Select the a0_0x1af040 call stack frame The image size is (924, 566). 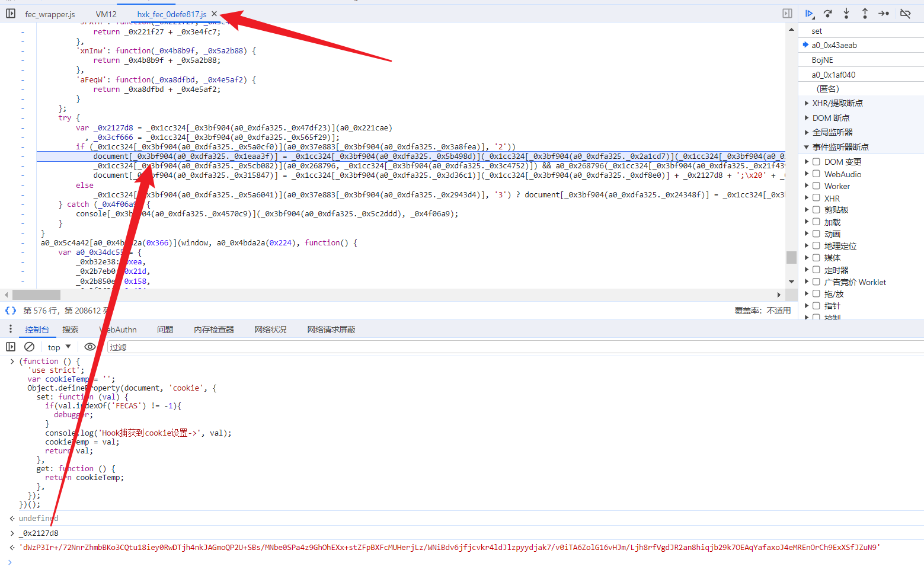tap(861, 75)
